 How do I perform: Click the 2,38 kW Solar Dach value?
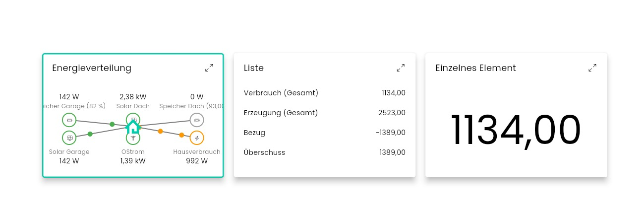(x=133, y=97)
